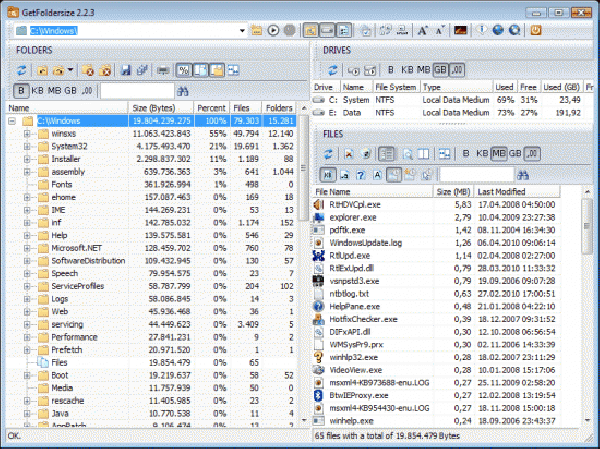Refresh the Files list
Viewport: 600px width, 449px height.
point(328,154)
